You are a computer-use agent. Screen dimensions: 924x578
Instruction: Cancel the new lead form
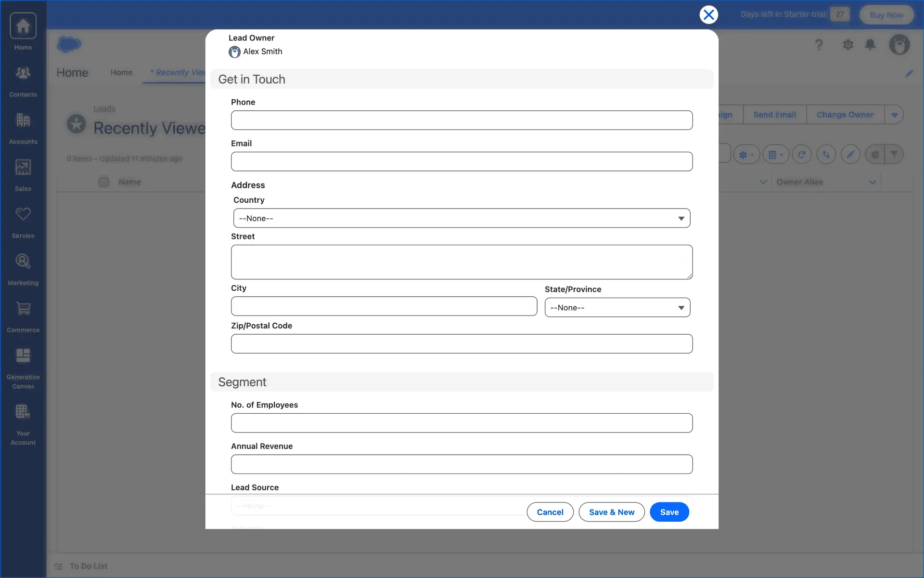pyautogui.click(x=550, y=512)
